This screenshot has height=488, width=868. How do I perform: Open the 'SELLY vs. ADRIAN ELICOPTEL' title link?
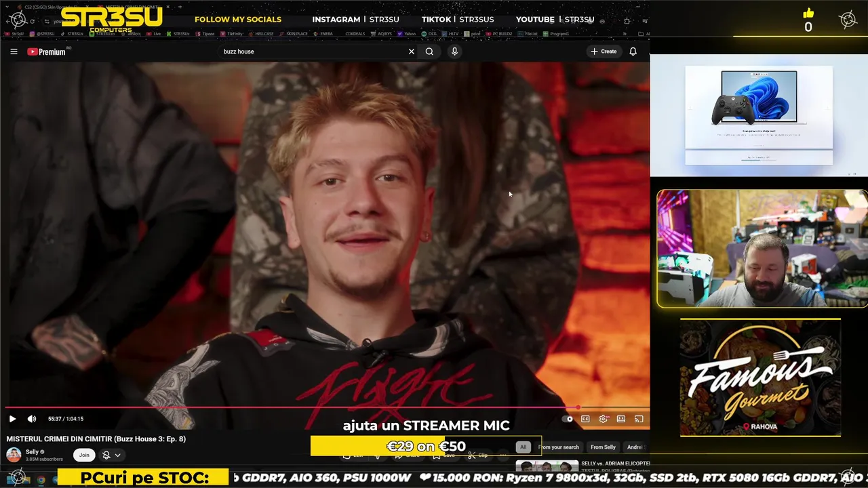(616, 464)
